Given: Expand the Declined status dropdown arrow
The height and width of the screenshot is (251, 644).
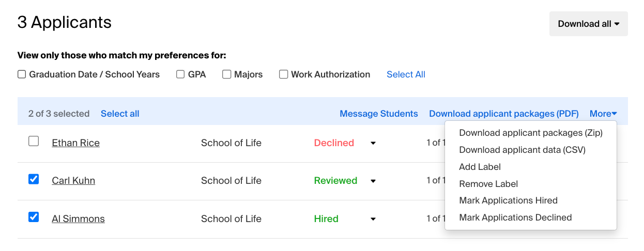Looking at the screenshot, I should point(373,144).
